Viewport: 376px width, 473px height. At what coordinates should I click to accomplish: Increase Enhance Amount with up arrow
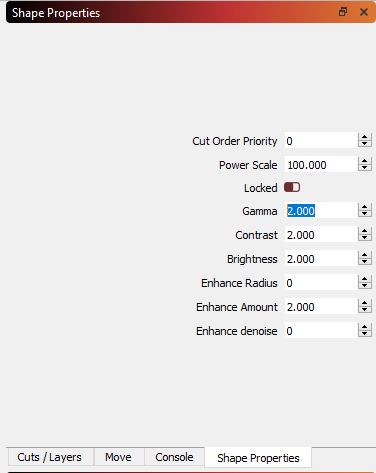(365, 302)
